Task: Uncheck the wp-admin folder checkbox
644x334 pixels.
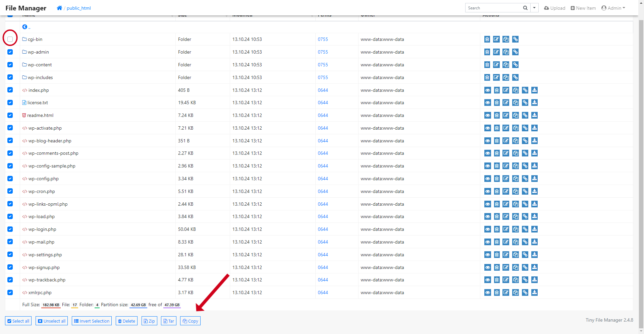Action: click(x=10, y=52)
